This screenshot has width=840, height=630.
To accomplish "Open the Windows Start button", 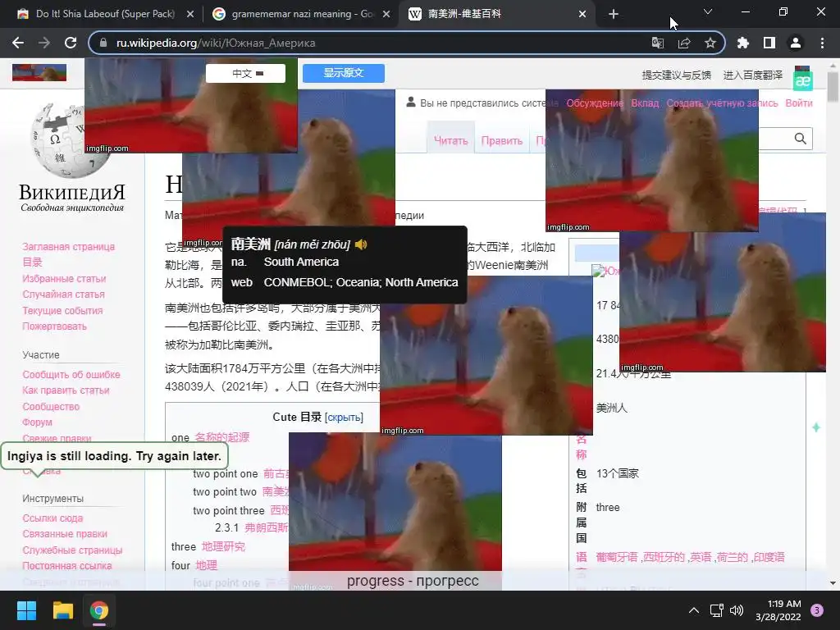I will pyautogui.click(x=26, y=610).
